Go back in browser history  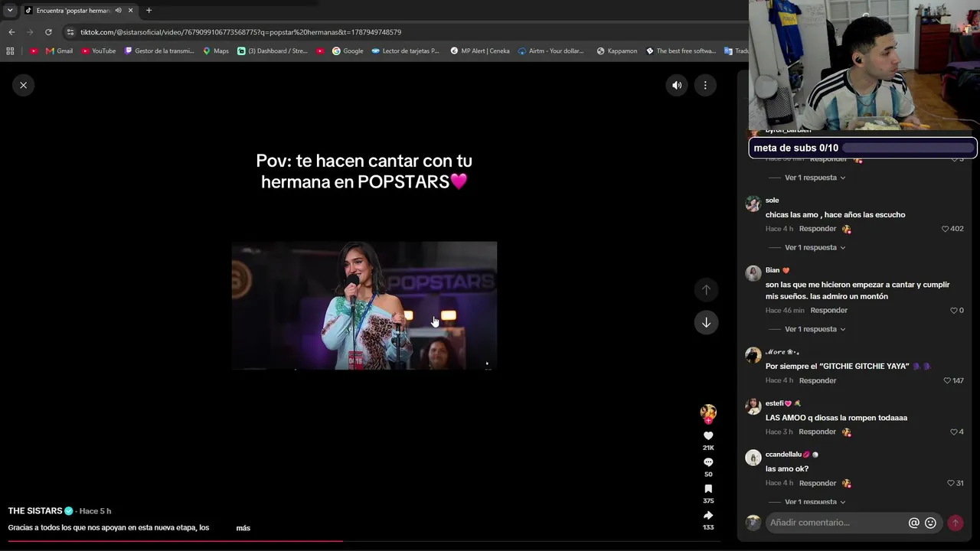point(11,32)
